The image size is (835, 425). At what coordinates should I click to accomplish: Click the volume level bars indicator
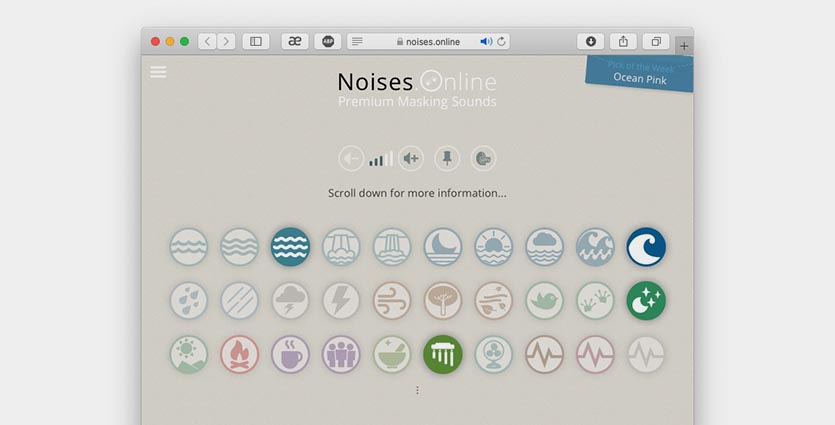coord(381,159)
